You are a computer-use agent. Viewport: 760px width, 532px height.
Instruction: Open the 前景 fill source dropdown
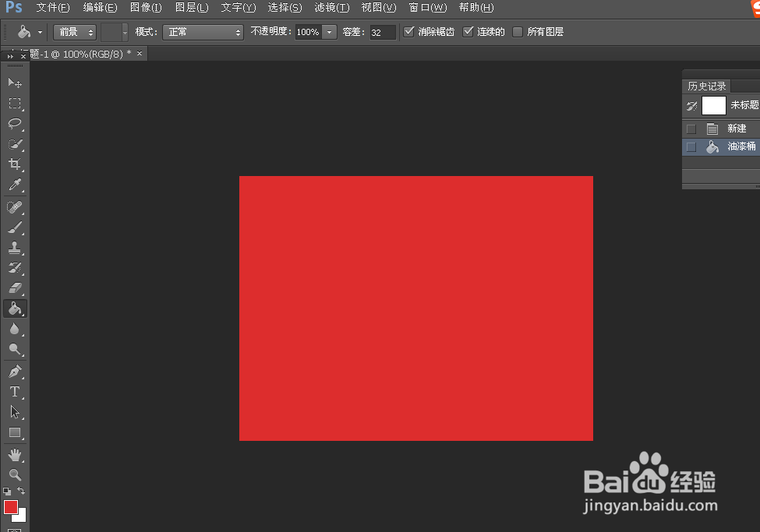(x=75, y=33)
